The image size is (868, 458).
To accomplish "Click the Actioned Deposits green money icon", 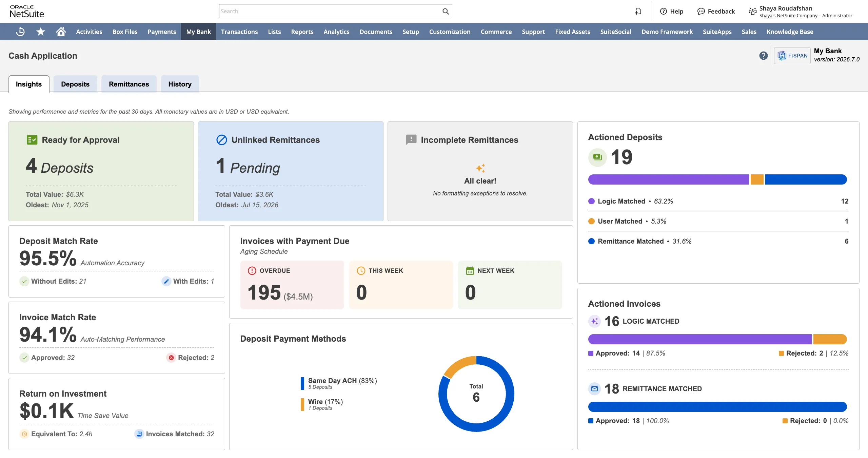I will pyautogui.click(x=597, y=157).
